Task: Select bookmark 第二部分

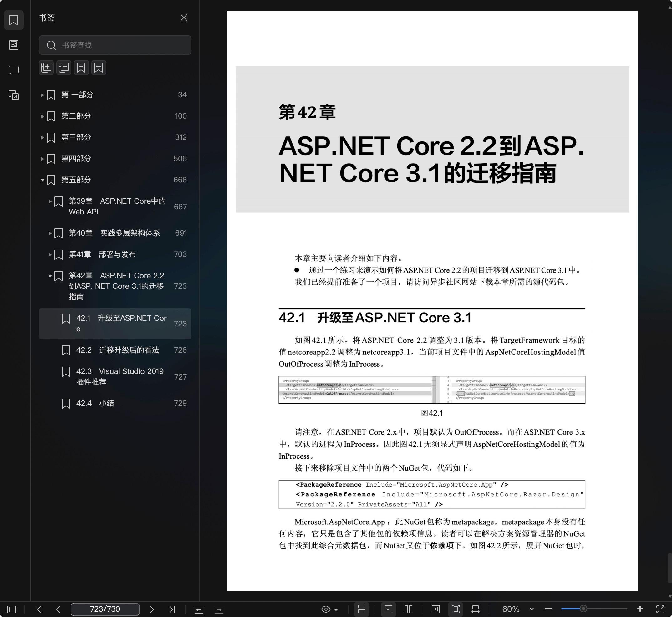Action: 76,116
